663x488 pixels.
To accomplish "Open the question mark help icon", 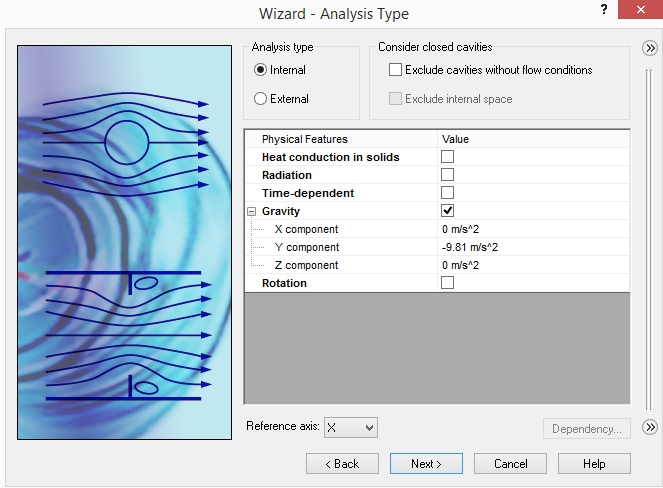I will [604, 9].
